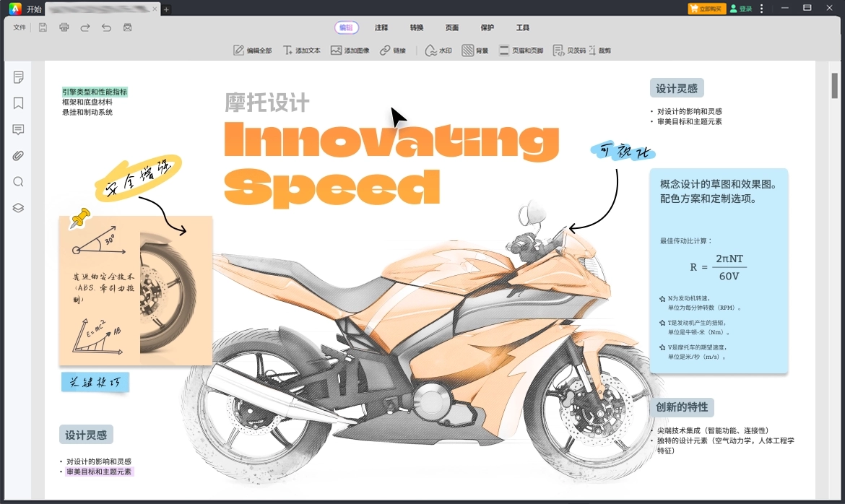This screenshot has width=845, height=504.
Task: Select the 编辑全部 (Edit All) tool
Action: click(252, 50)
